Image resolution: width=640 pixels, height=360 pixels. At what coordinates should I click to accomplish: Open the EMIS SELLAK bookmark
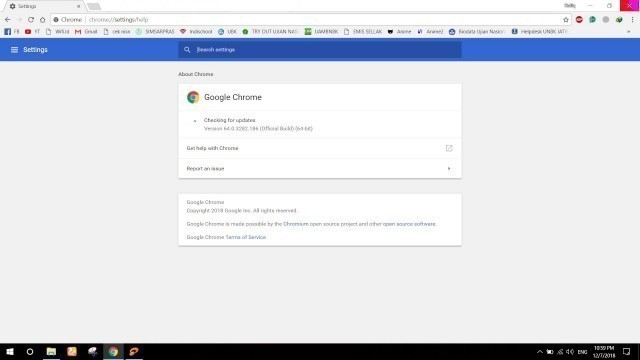[x=363, y=31]
